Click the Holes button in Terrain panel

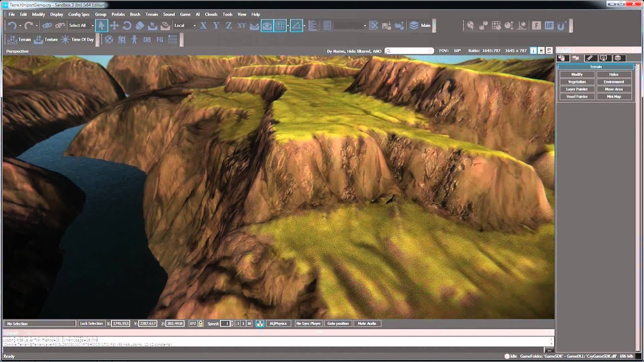[x=614, y=74]
